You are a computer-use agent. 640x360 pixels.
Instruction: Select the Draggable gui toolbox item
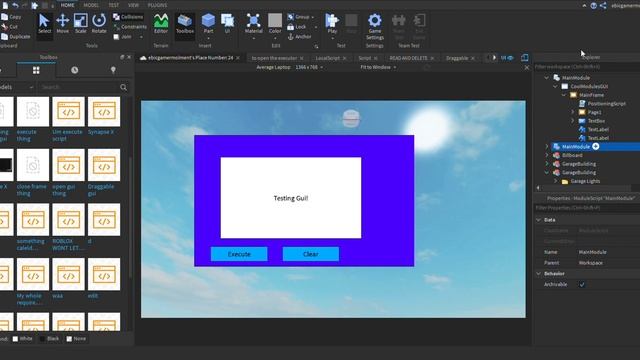point(104,173)
